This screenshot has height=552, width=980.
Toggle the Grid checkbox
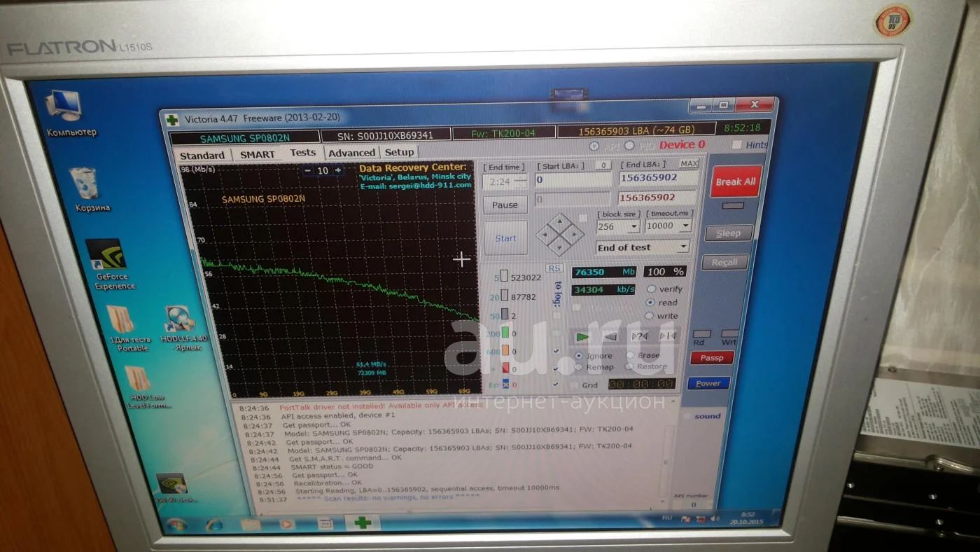tap(575, 385)
